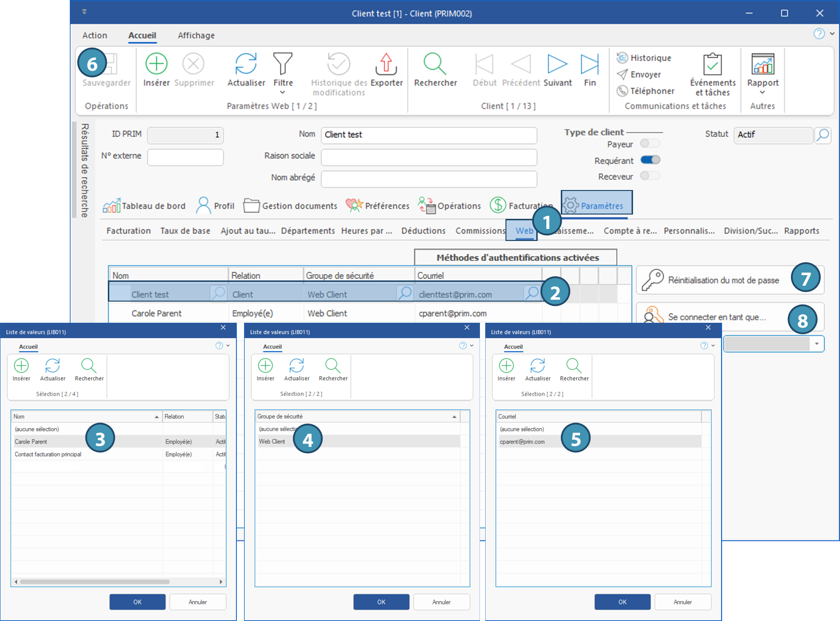This screenshot has height=621, width=840.
Task: Click the Historique communications icon
Action: [622, 58]
